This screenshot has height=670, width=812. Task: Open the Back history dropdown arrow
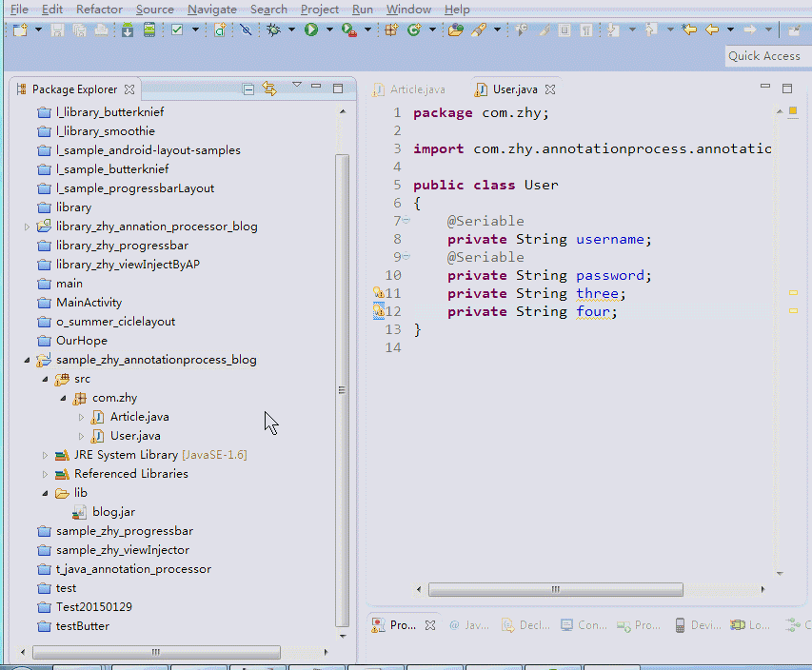[x=731, y=30]
